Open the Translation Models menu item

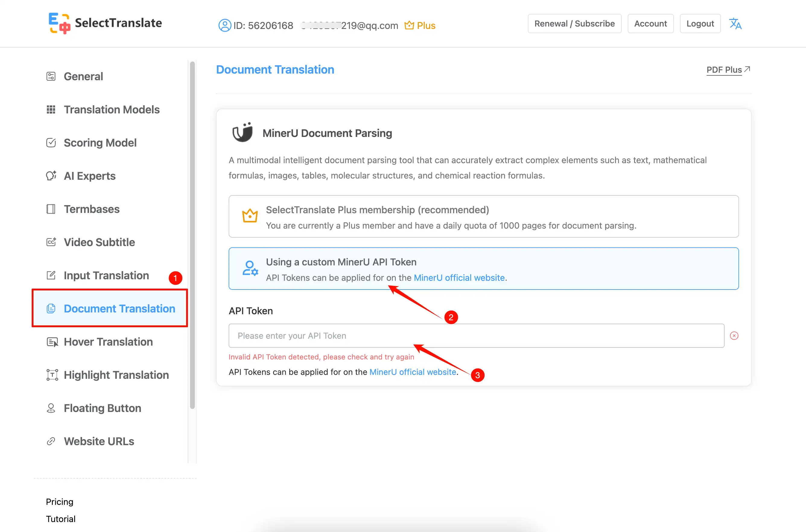pyautogui.click(x=111, y=109)
